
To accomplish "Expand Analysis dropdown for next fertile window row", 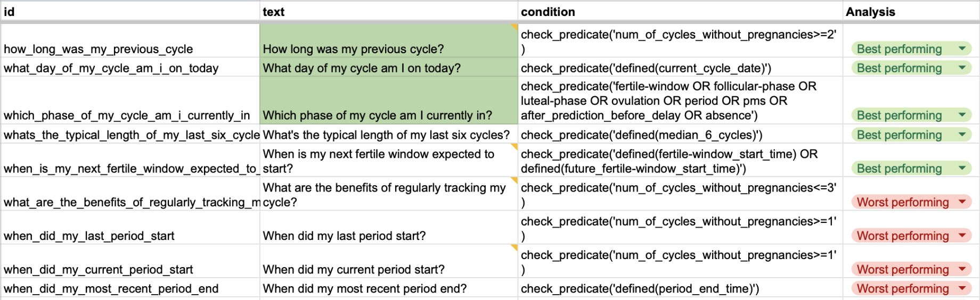I will point(962,169).
